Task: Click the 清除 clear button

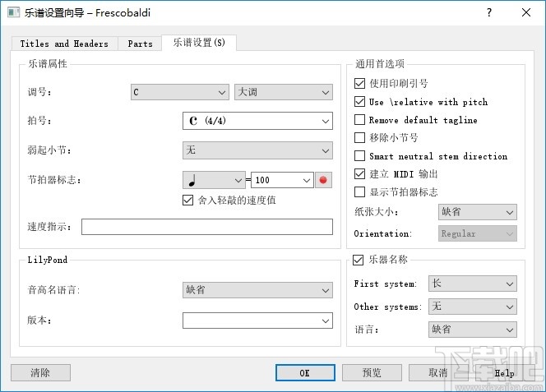Action: tap(40, 373)
